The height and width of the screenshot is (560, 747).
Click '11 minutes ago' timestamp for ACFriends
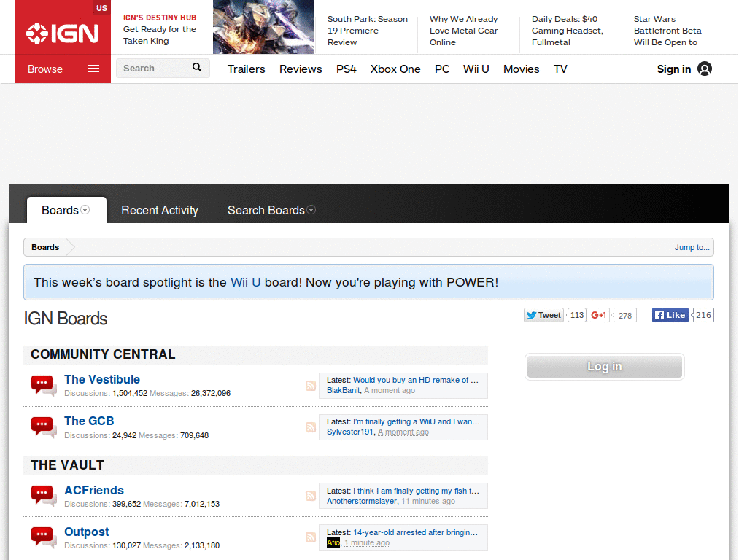coord(427,501)
